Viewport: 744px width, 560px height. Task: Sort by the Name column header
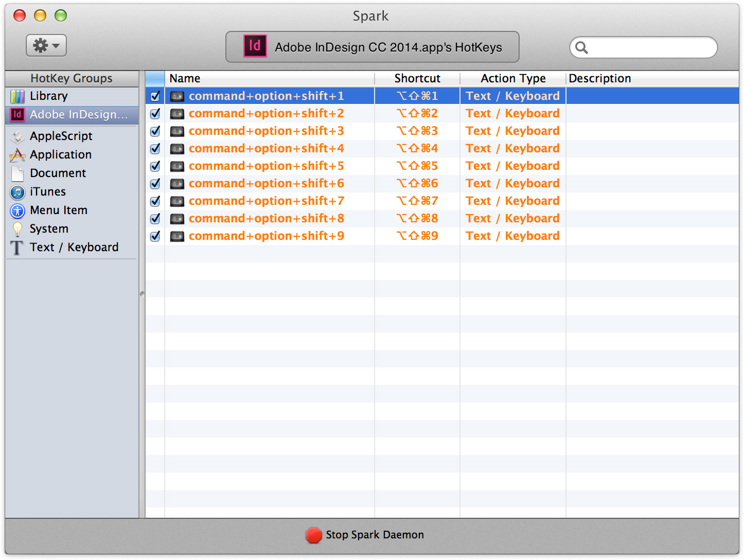tap(270, 79)
